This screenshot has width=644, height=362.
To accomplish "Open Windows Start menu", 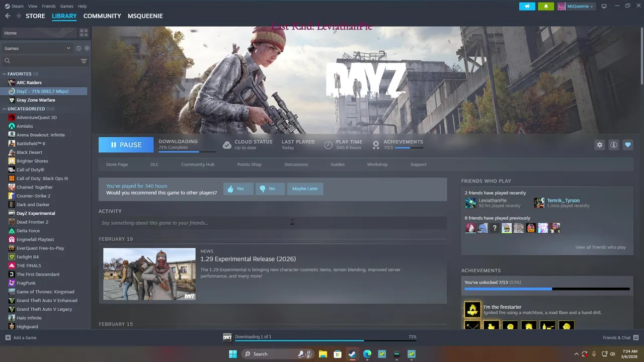I will pos(233,354).
